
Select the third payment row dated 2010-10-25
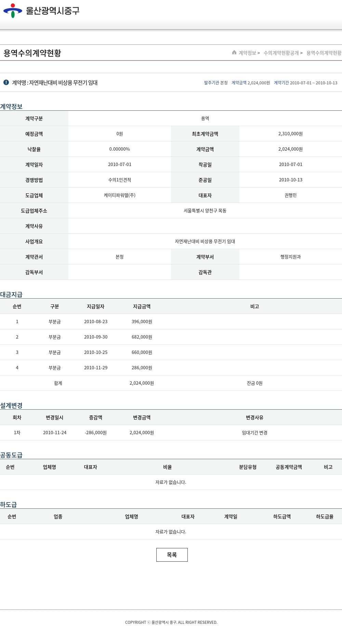tap(96, 352)
